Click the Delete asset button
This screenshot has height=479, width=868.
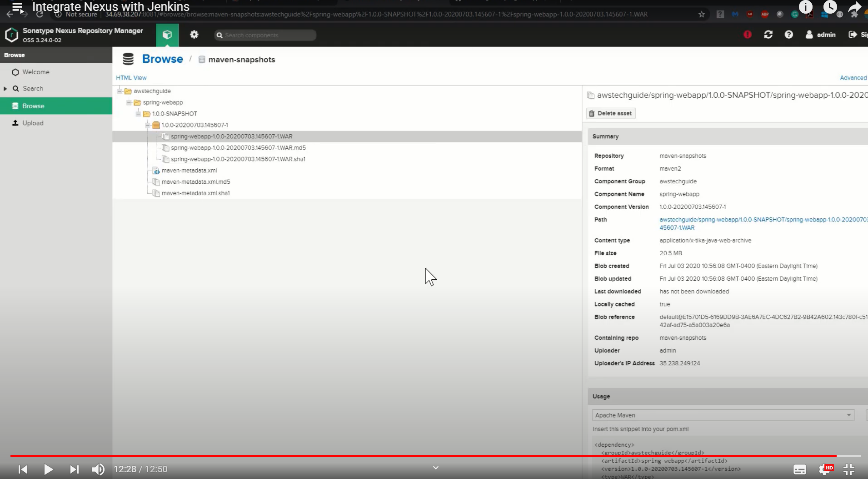[611, 113]
